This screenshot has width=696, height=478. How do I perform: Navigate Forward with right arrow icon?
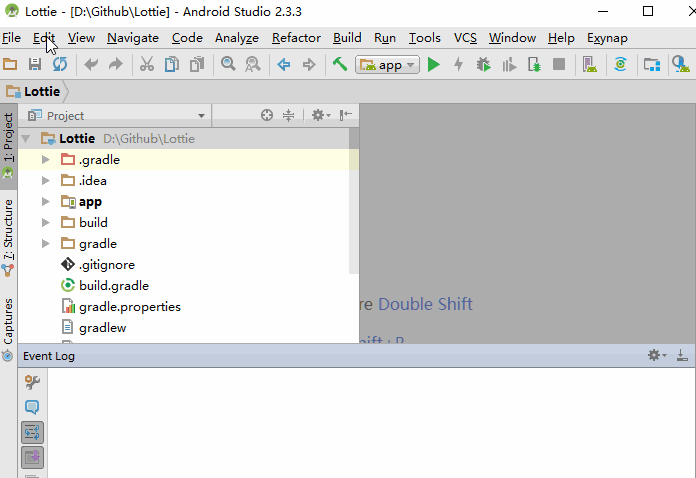point(309,65)
